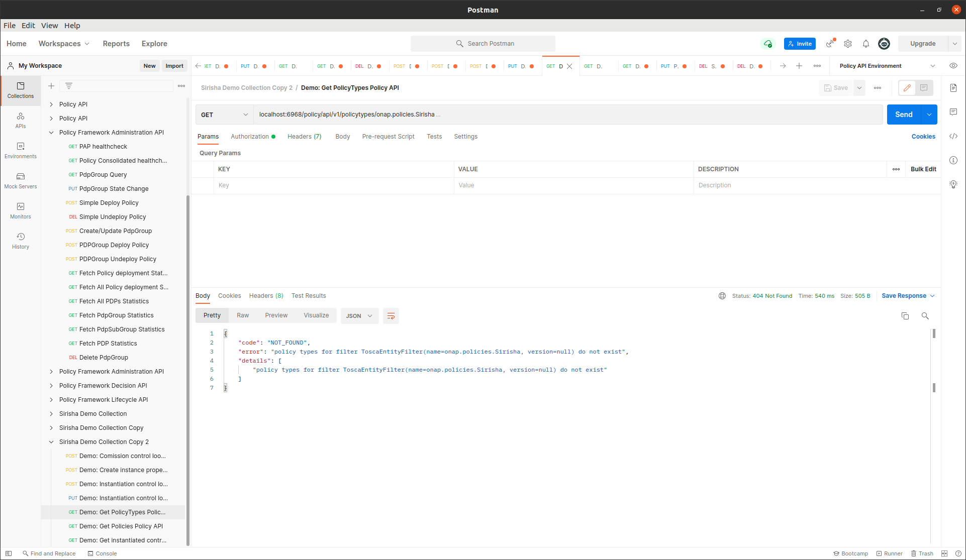This screenshot has height=560, width=966.
Task: Open the Send button dropdown arrow
Action: click(x=929, y=115)
